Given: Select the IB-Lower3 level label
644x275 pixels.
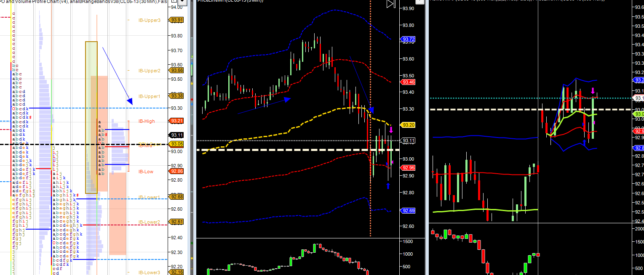Looking at the screenshot, I should (x=150, y=272).
